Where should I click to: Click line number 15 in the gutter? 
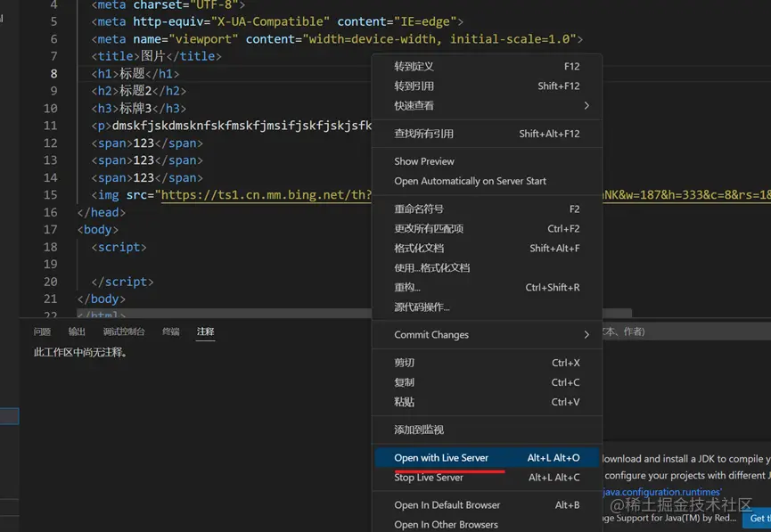pos(50,195)
